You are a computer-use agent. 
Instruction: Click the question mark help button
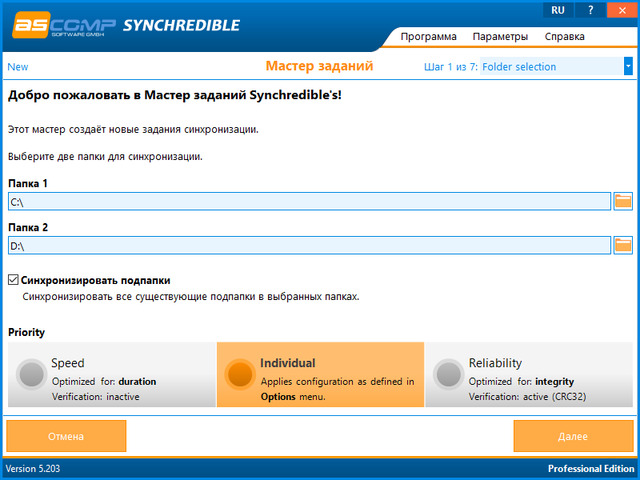click(590, 10)
